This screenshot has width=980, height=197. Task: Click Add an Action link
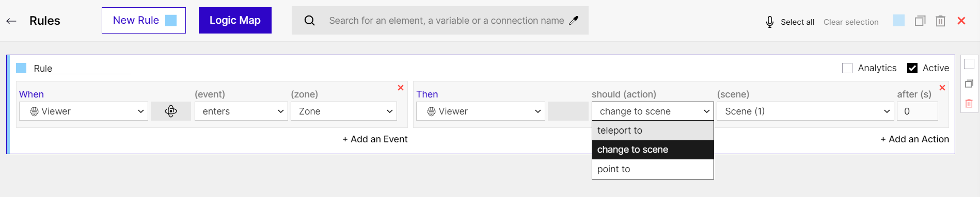(x=914, y=139)
